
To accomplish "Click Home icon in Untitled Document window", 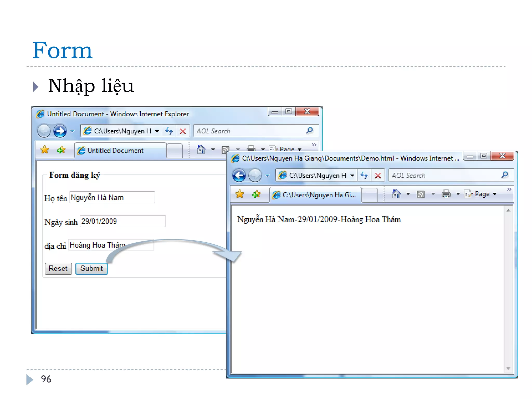I will click(x=201, y=149).
